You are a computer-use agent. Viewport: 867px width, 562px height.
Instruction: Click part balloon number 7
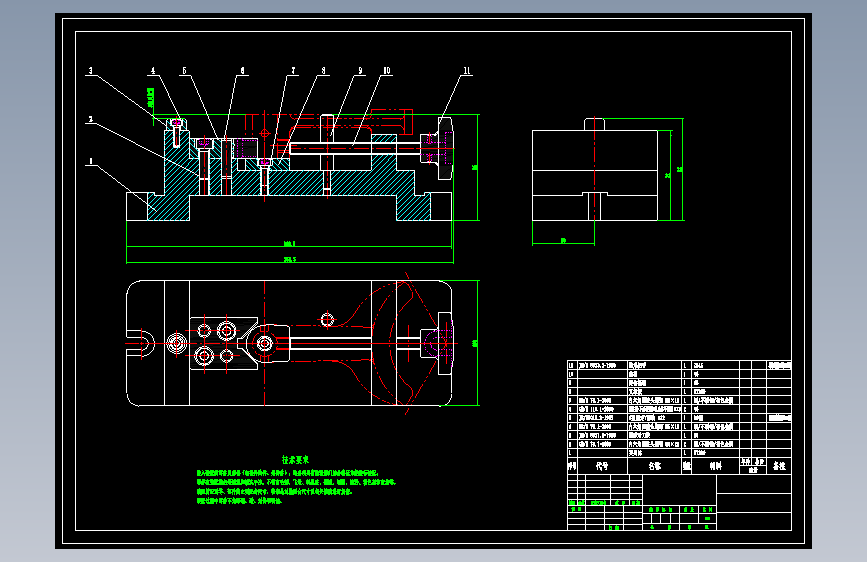[x=293, y=71]
